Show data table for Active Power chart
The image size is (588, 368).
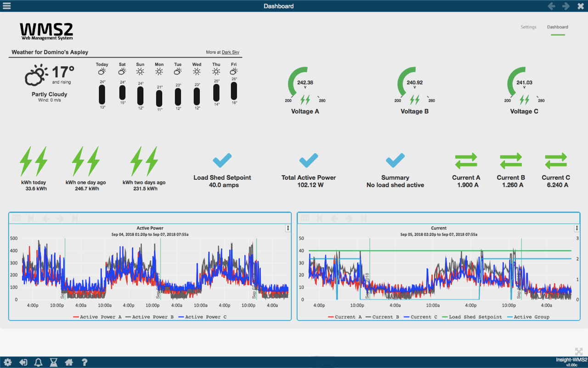pos(16,218)
